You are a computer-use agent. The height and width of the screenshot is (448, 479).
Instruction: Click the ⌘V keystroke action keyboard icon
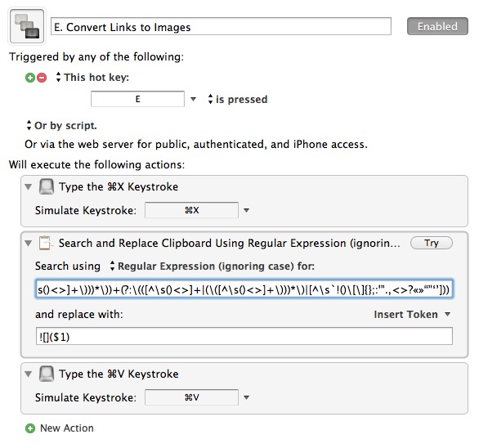(47, 374)
